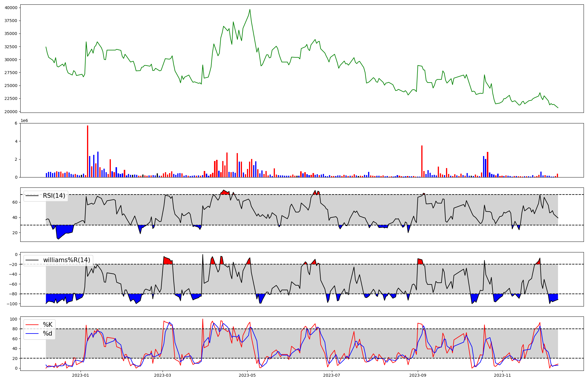
Task: Click the tall red September volume bar
Action: [x=422, y=162]
